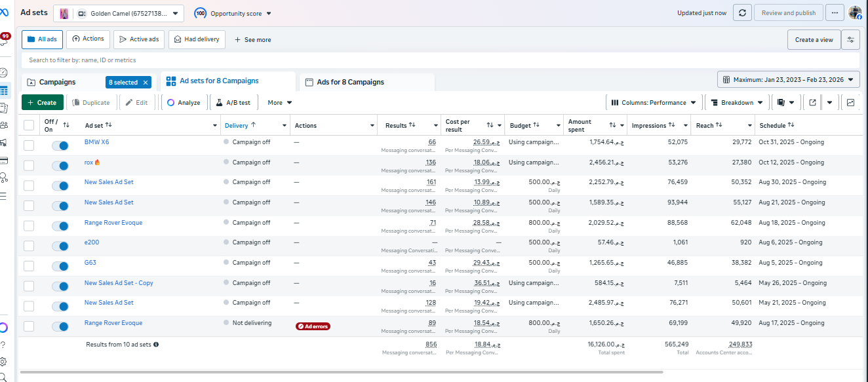The image size is (868, 382).
Task: Toggle the rox ad set switch
Action: [60, 166]
